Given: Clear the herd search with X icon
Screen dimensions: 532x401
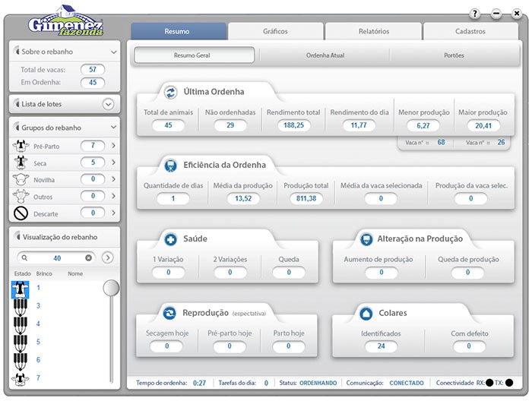Looking at the screenshot, I should 88,258.
